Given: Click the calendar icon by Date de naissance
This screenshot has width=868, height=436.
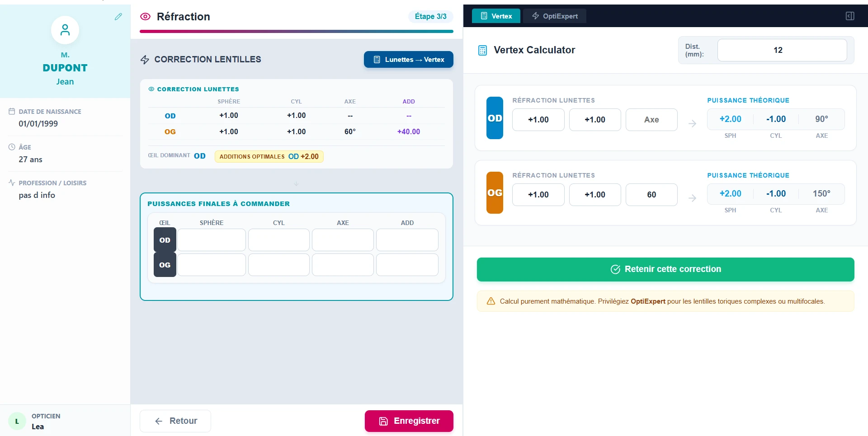Looking at the screenshot, I should tap(12, 111).
